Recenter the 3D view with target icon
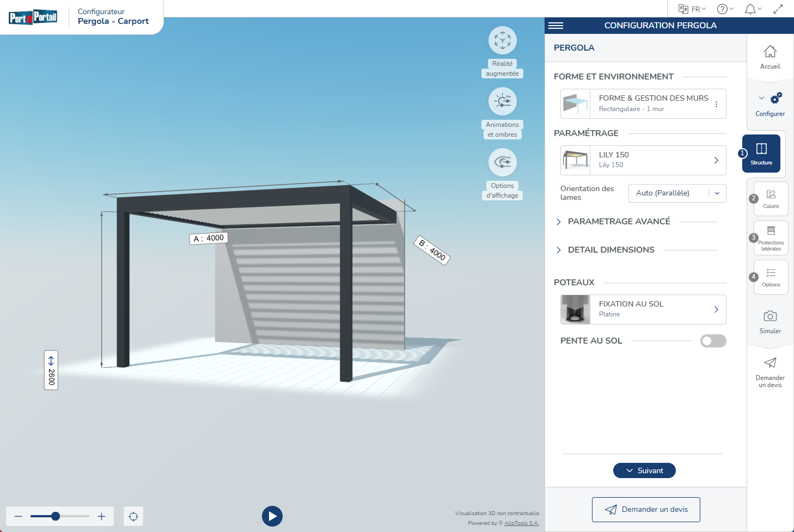The image size is (794, 532). coord(133,516)
